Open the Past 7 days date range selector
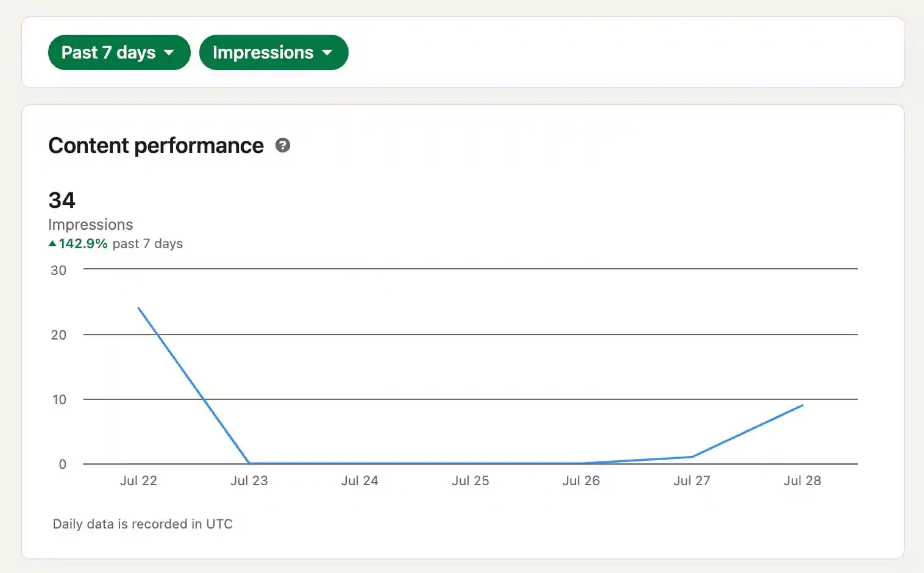 [119, 52]
